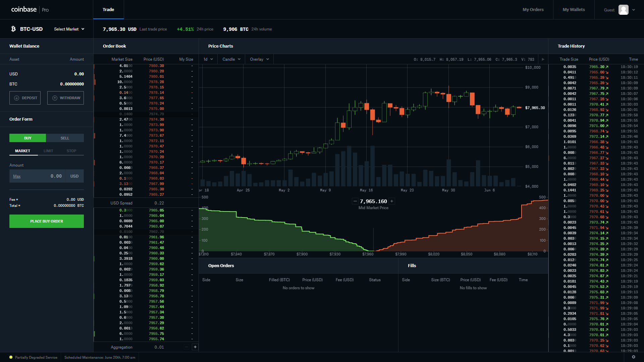Click the Coinbase Pro logo

point(30,9)
